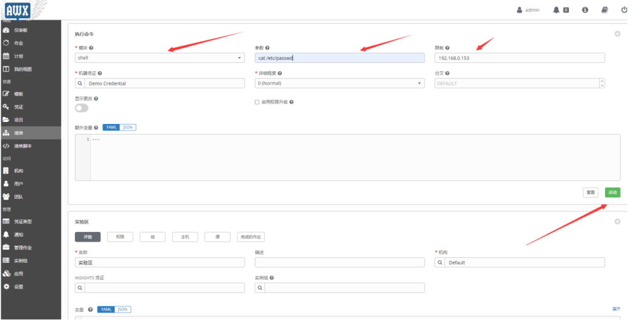Open 模板 in the sidebar menu
Viewport: 644px width, 332px height.
[x=19, y=94]
